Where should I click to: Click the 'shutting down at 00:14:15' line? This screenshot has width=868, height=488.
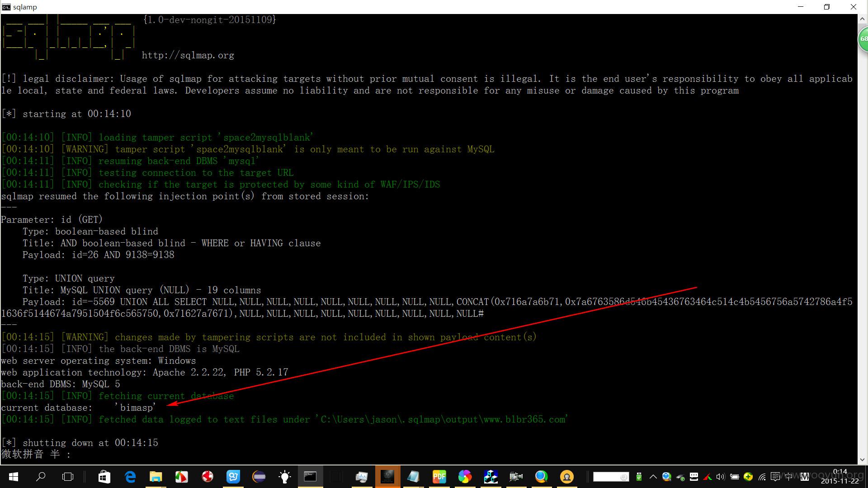[x=80, y=443]
